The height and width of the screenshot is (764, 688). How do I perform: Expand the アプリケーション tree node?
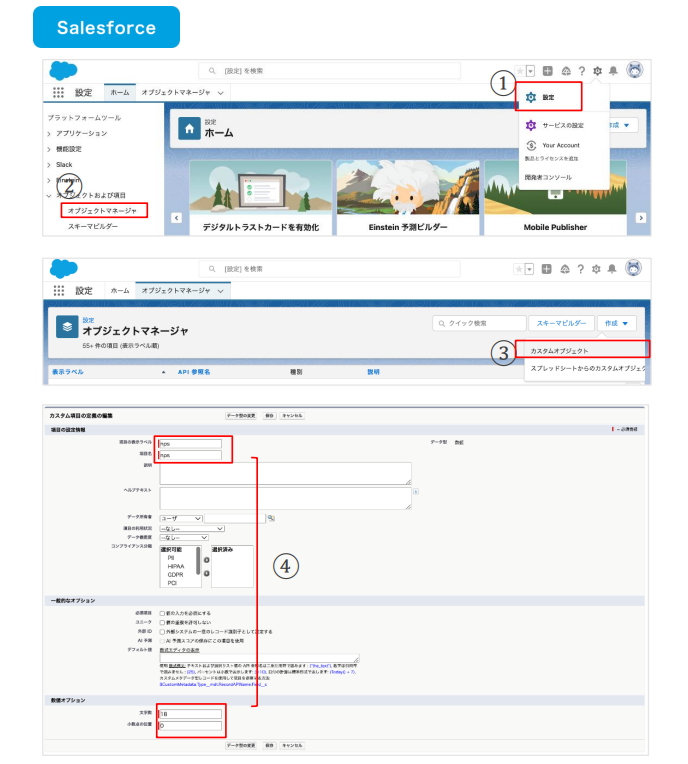(49, 134)
